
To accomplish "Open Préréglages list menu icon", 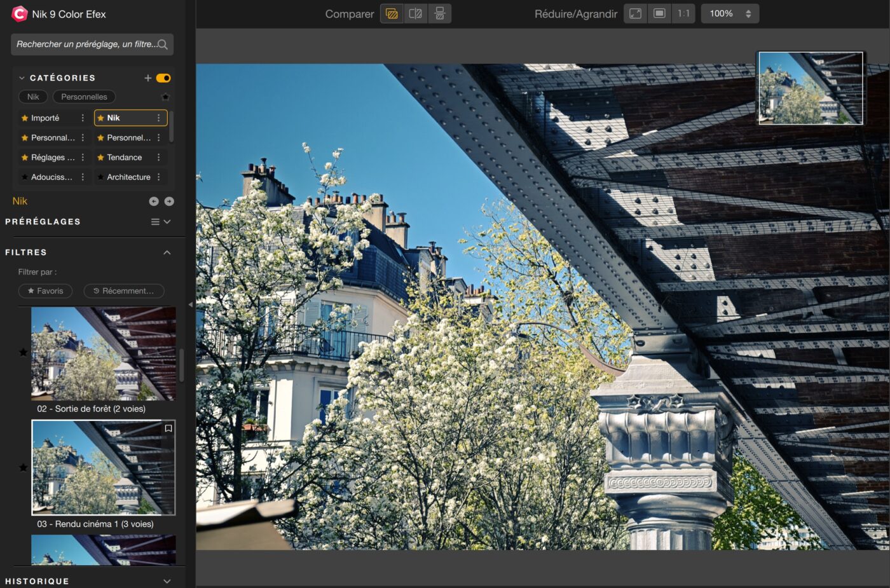I will click(x=155, y=222).
